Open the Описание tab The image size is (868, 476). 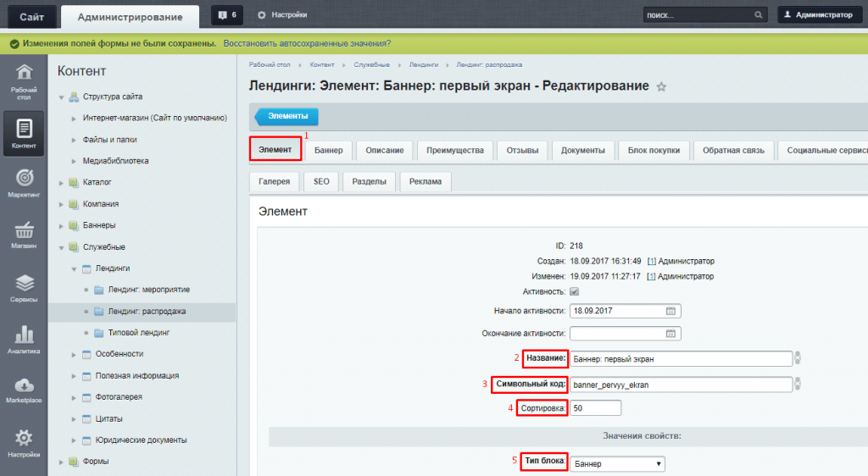pos(385,151)
